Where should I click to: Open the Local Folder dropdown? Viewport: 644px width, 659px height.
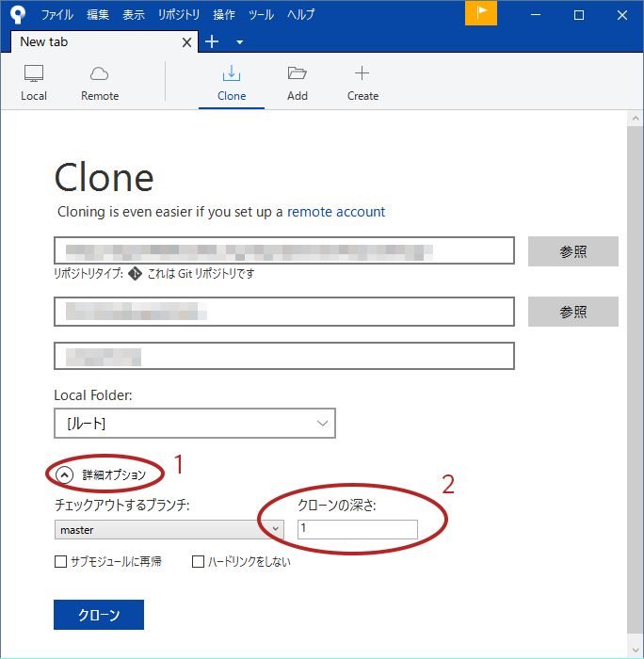tap(195, 424)
